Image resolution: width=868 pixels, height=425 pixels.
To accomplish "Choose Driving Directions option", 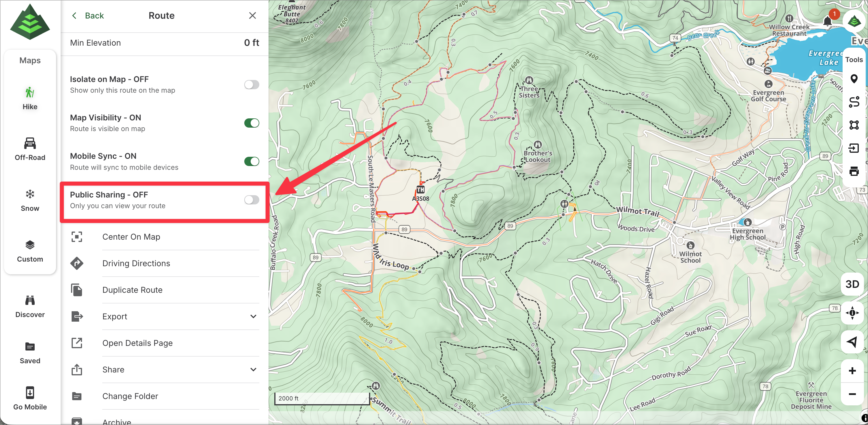I will [136, 263].
